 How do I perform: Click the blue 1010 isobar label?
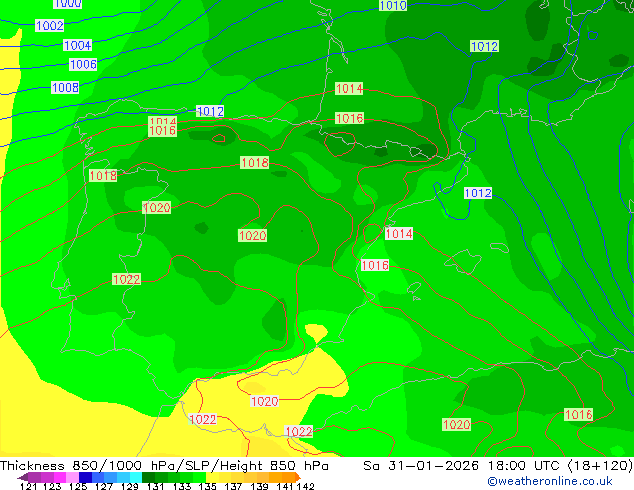tap(393, 5)
